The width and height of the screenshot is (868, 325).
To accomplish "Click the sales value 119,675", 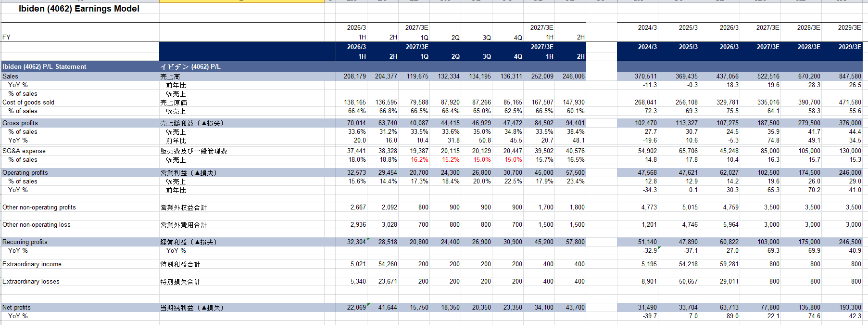I will point(417,76).
